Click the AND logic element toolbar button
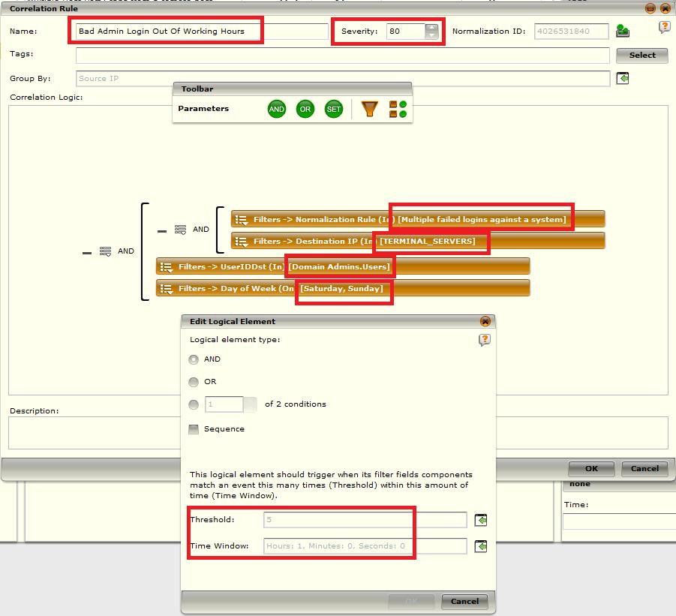Image resolution: width=676 pixels, height=616 pixels. coord(276,109)
